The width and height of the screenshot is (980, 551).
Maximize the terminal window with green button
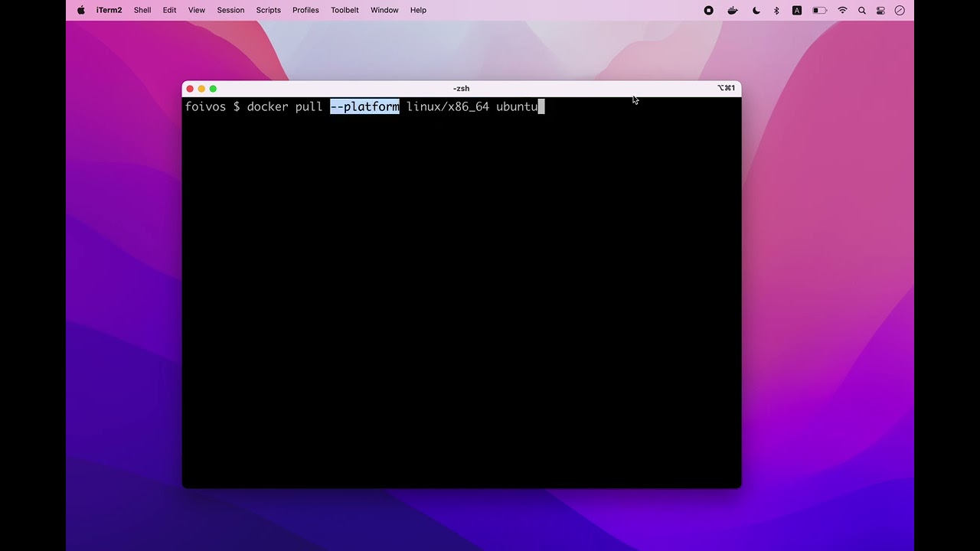point(213,89)
